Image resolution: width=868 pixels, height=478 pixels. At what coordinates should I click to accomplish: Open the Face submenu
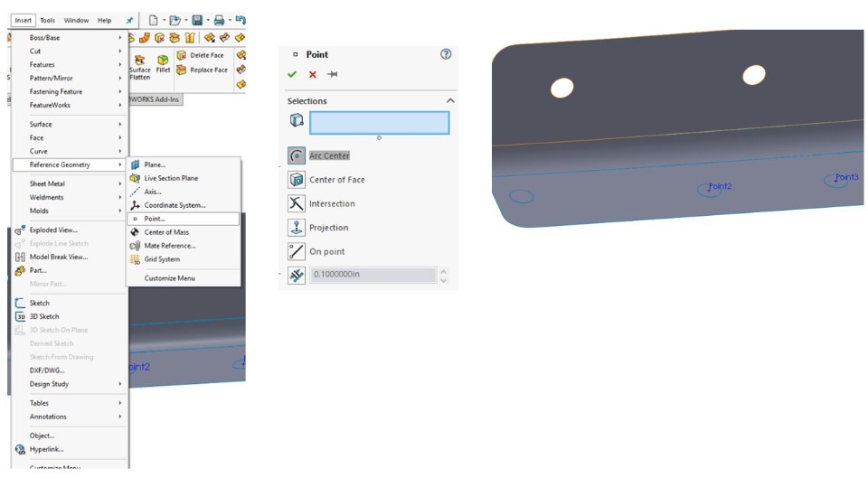click(x=70, y=137)
